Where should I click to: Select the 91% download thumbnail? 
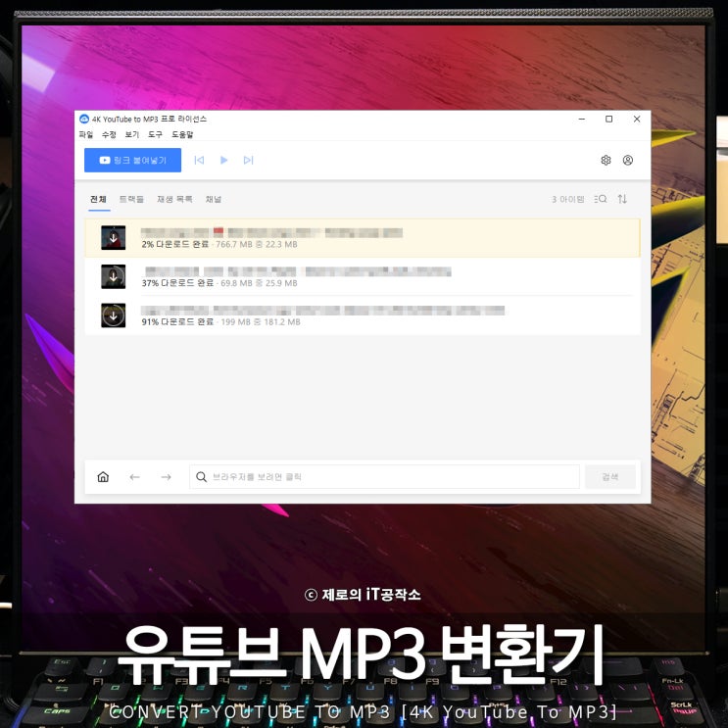click(x=114, y=315)
